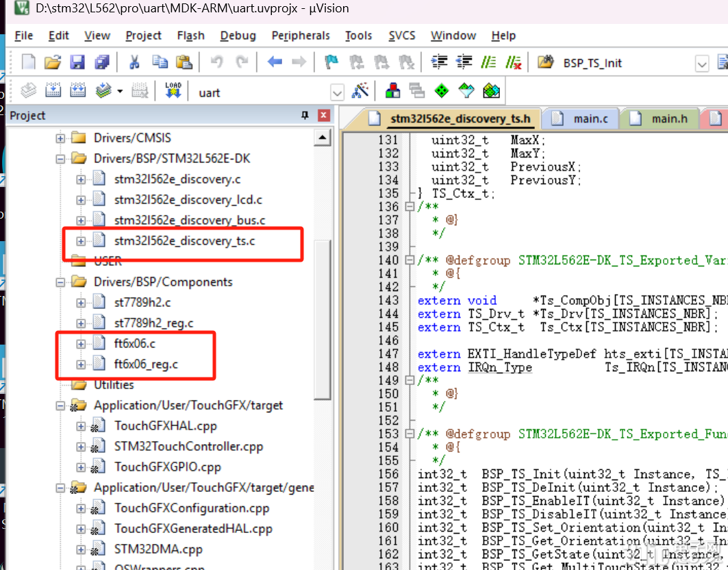
Task: Click the Open file folder icon
Action: pos(53,62)
